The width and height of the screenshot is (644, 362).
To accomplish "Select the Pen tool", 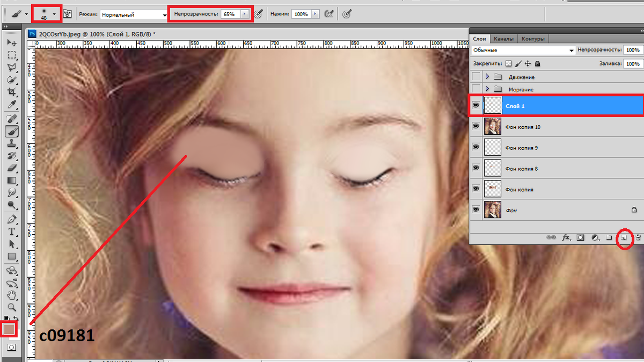I will 12,219.
